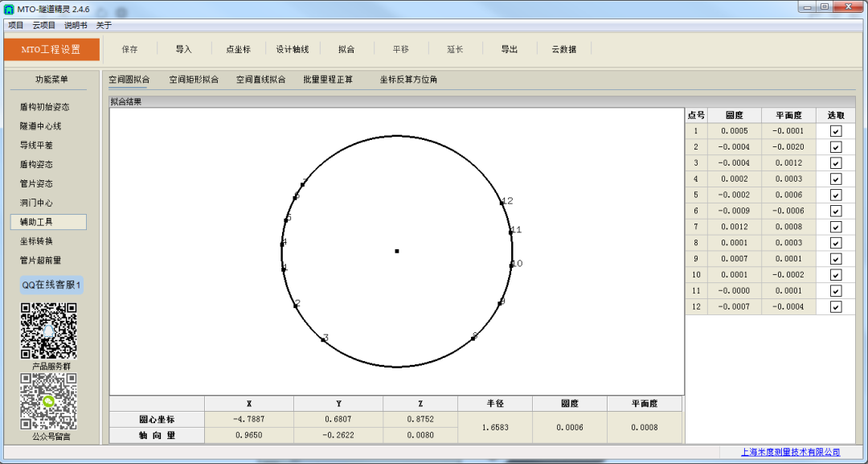The width and height of the screenshot is (868, 464).
Task: Toggle the checkbox for point 6
Action: 836,211
